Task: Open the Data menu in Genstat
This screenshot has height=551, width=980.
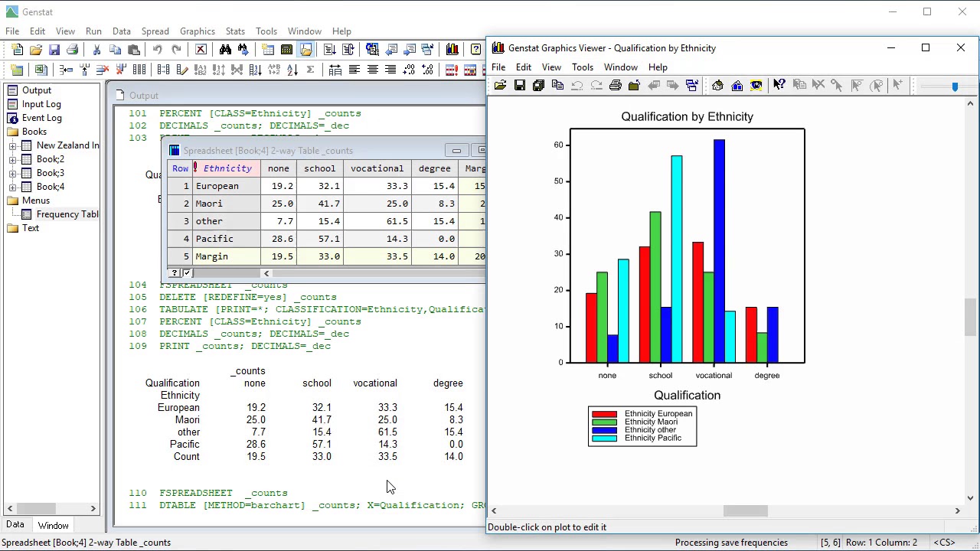Action: coord(121,31)
